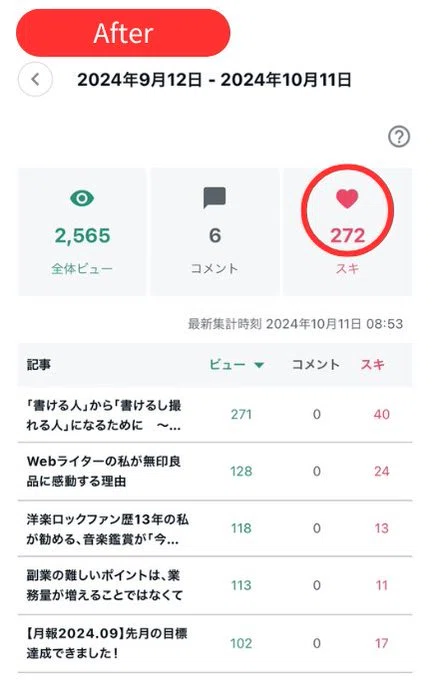Click the After red label button
442x680 pixels.
[123, 33]
